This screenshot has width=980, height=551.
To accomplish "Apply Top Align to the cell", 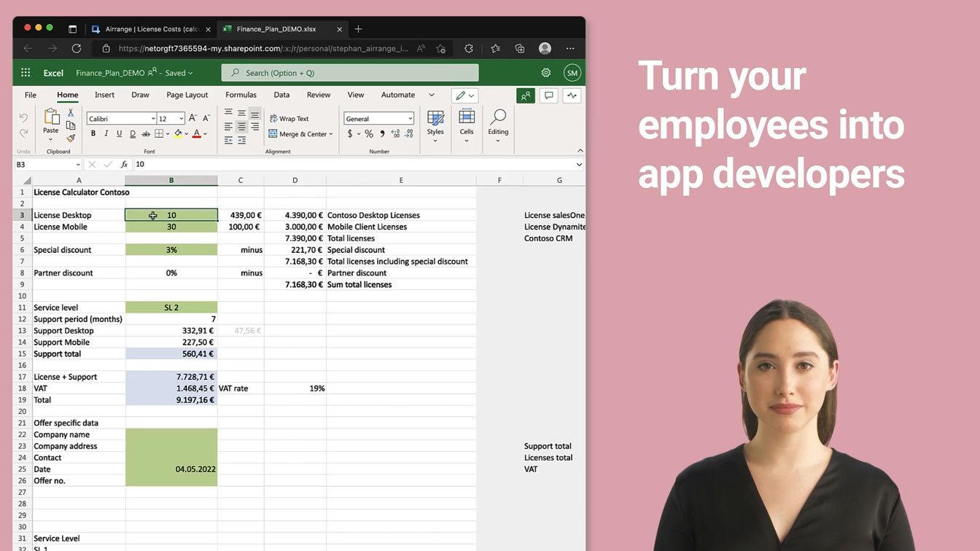I will (x=228, y=113).
